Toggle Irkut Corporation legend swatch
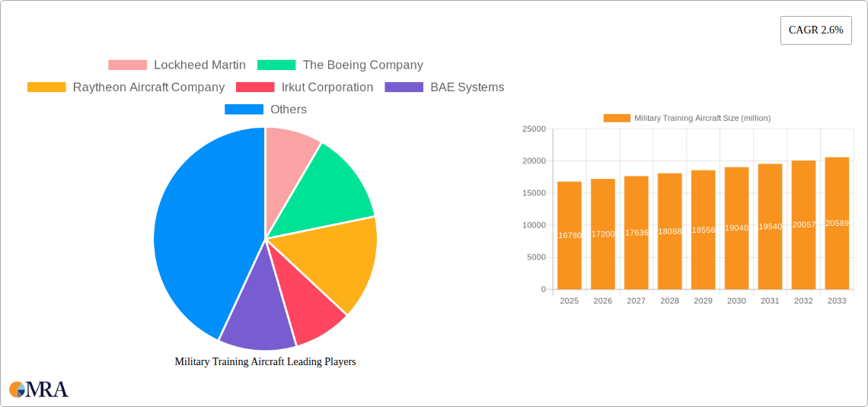Screen dimensions: 868x407 [255, 87]
